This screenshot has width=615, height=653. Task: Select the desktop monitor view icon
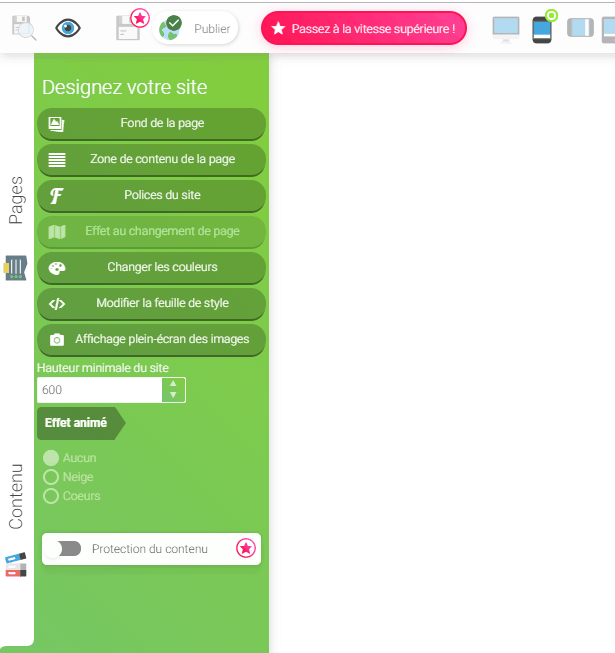[505, 30]
